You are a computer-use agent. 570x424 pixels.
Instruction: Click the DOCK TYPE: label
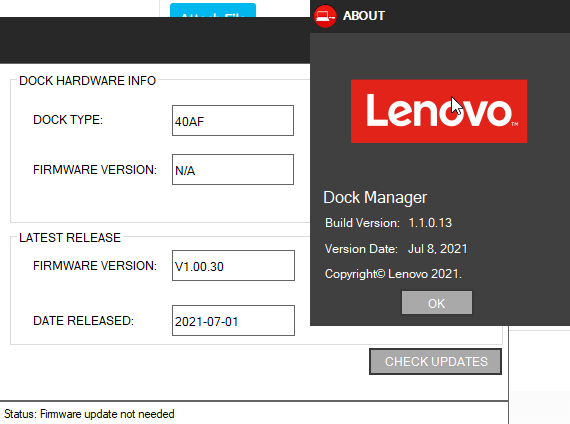tap(68, 120)
